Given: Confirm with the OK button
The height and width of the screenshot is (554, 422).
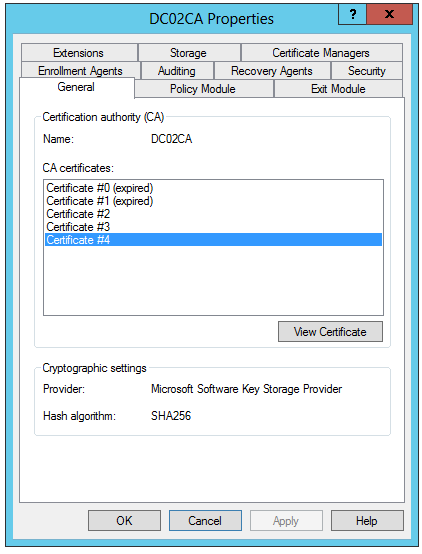Looking at the screenshot, I should pos(124,520).
